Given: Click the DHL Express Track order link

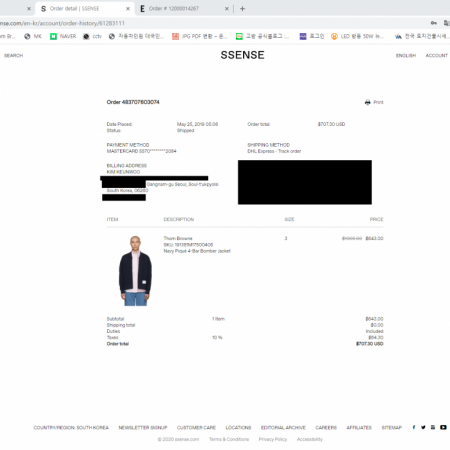Looking at the screenshot, I should pyautogui.click(x=274, y=151).
